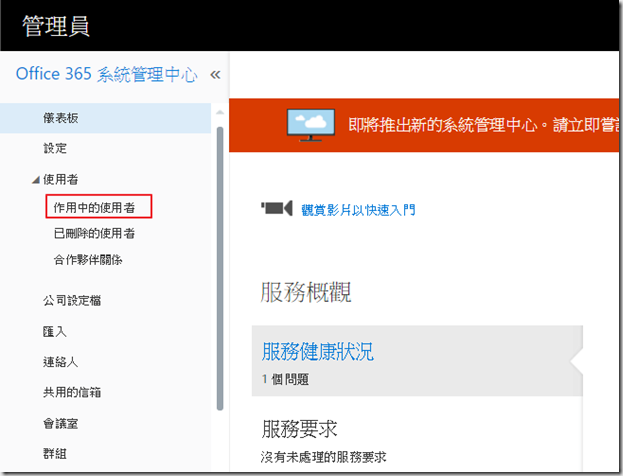Collapse the navigation pane with double-chevron icon
This screenshot has height=476, width=623.
pos(214,75)
